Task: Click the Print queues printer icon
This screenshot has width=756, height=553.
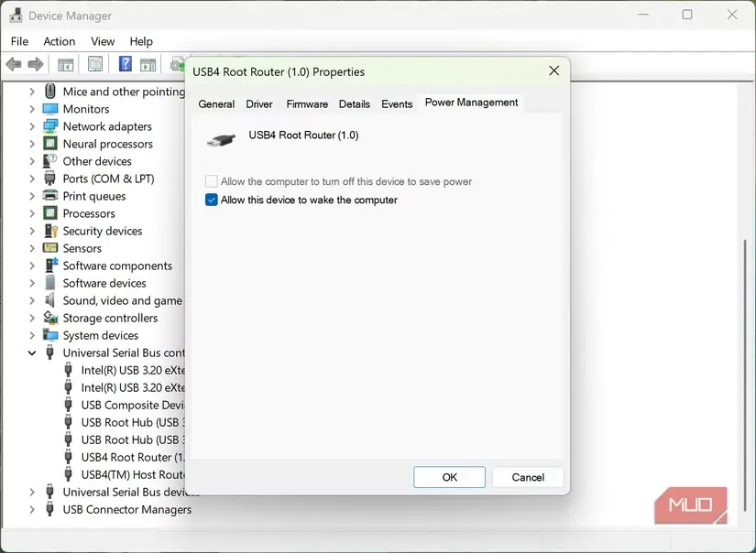Action: tap(50, 196)
